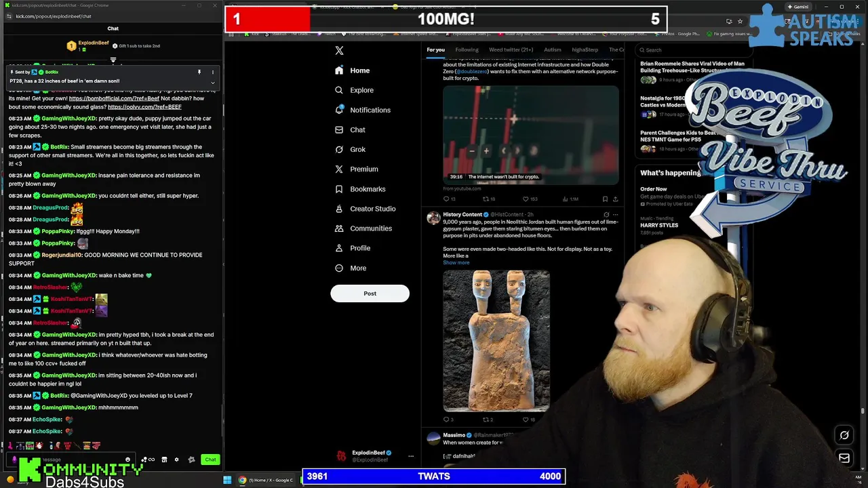Viewport: 868px width, 488px height.
Task: Expand the pinned message chevron
Action: (212, 83)
